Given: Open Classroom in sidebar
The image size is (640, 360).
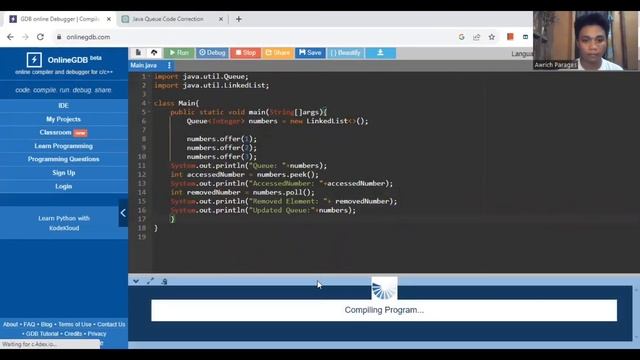Looking at the screenshot, I should [63, 133].
